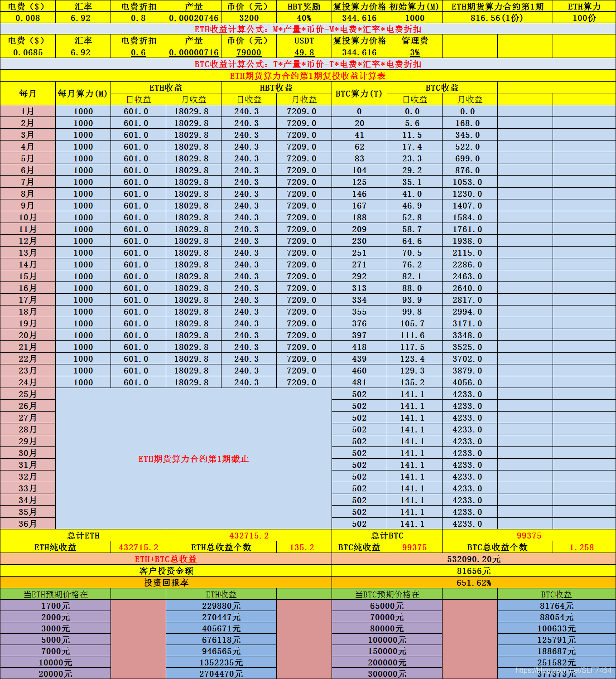Click the ETH+BTC总收益 label
616x679 pixels.
(166, 559)
